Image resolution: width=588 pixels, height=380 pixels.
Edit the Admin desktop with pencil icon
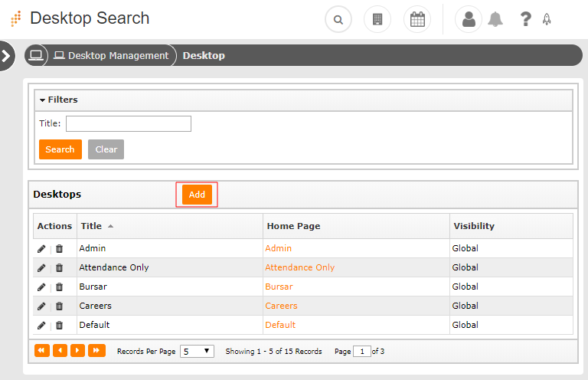tap(41, 248)
